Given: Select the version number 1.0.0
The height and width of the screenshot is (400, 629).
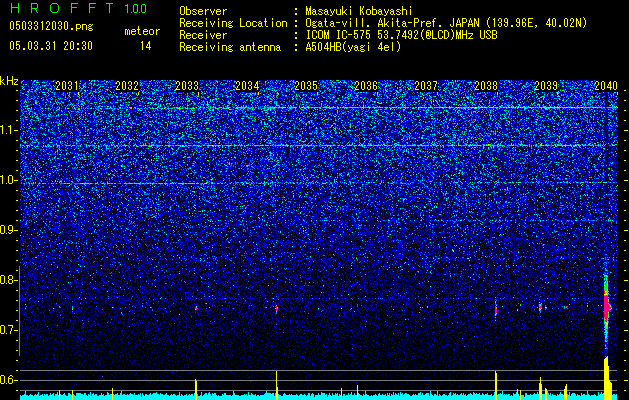Looking at the screenshot, I should (136, 9).
